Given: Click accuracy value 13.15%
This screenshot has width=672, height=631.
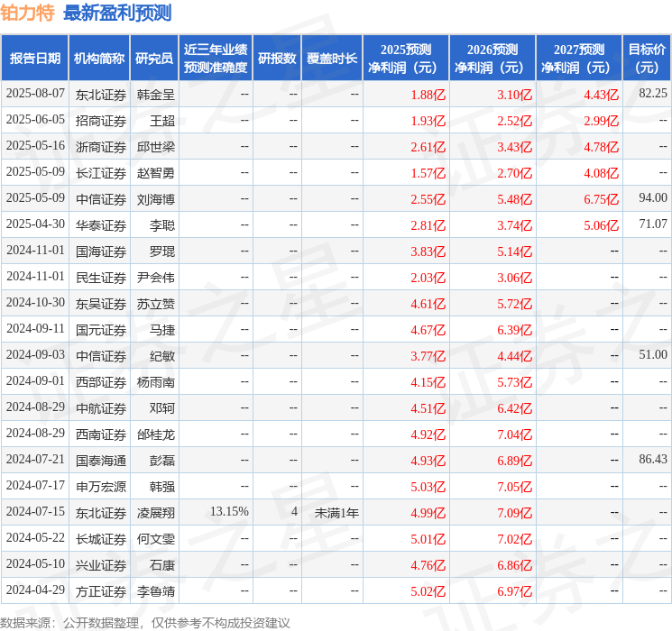Looking at the screenshot, I should pyautogui.click(x=229, y=511).
